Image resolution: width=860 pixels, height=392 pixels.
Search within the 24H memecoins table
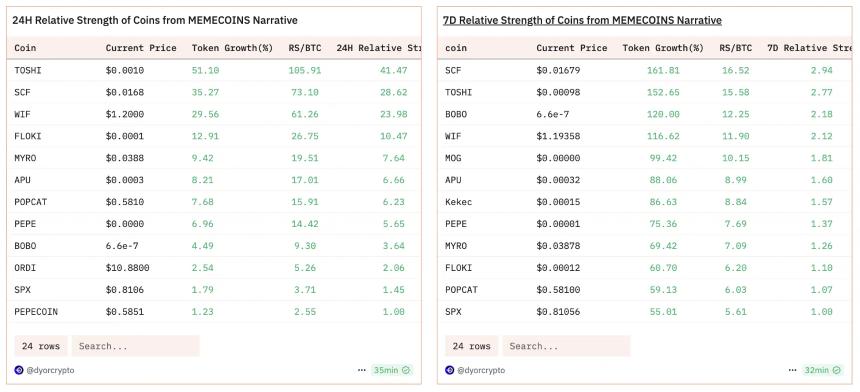pos(135,346)
